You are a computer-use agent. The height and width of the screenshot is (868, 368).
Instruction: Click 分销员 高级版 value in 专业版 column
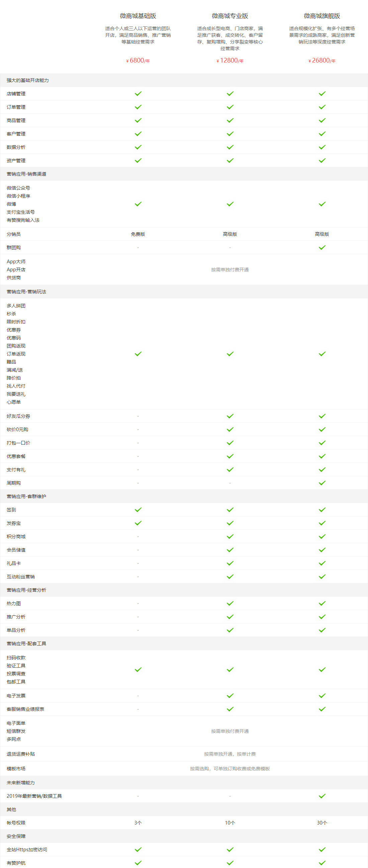(x=230, y=234)
